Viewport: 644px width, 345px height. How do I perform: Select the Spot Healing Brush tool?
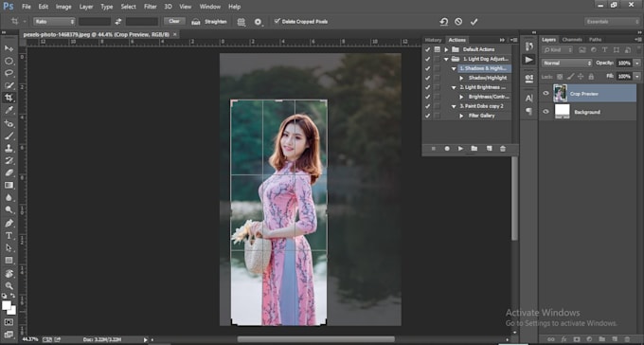(x=9, y=123)
